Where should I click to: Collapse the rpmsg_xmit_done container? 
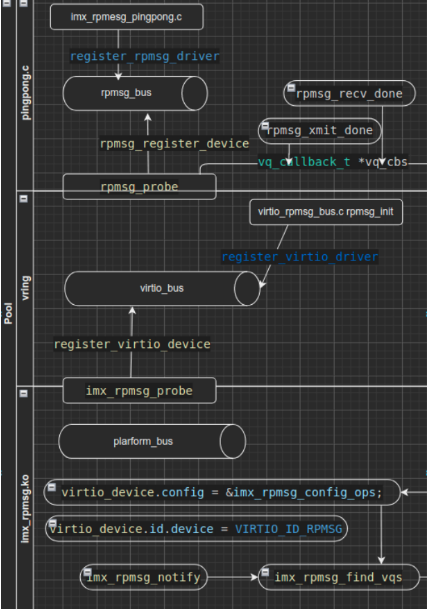click(x=265, y=126)
